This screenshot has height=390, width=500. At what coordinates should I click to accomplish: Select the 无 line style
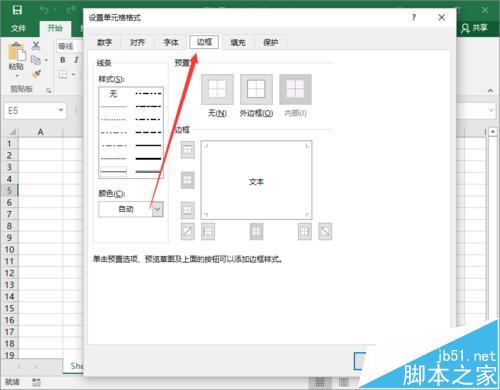click(x=113, y=94)
